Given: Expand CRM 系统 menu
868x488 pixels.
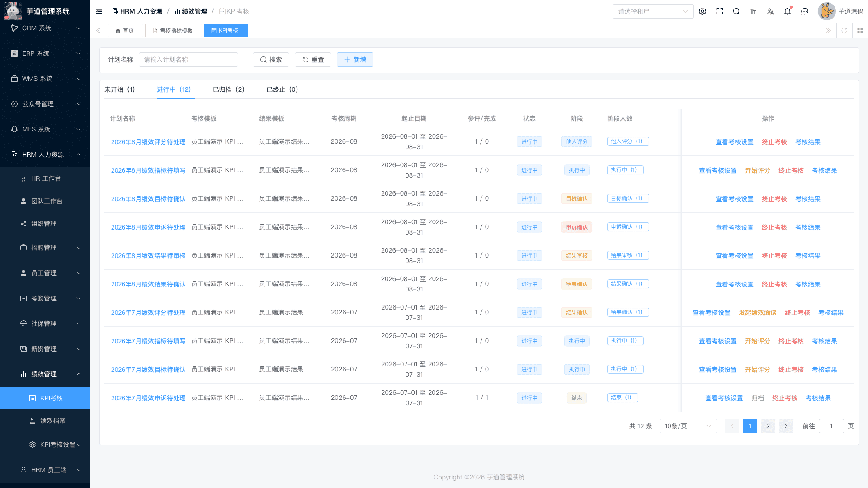Looking at the screenshot, I should (x=45, y=28).
